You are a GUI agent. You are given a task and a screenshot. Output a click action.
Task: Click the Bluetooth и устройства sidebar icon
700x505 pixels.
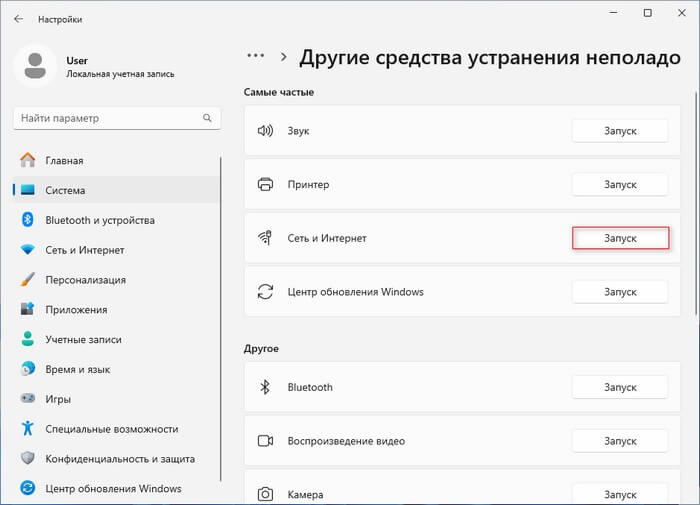pyautogui.click(x=28, y=220)
